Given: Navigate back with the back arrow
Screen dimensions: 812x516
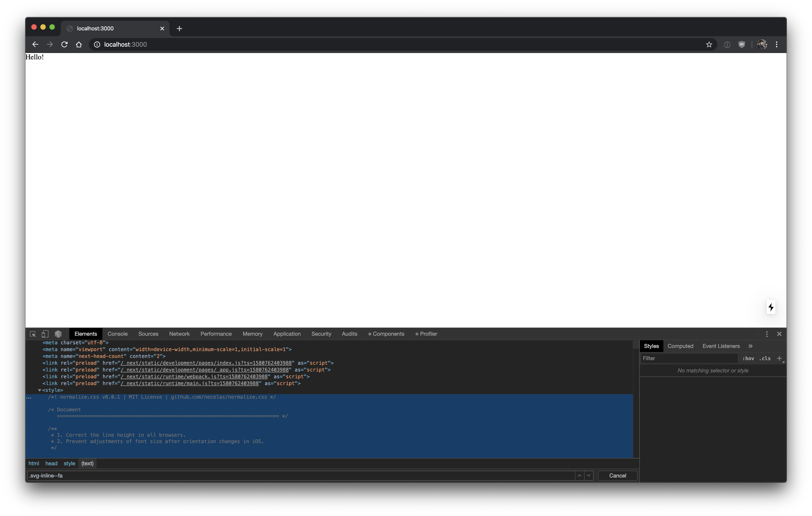Looking at the screenshot, I should click(35, 44).
